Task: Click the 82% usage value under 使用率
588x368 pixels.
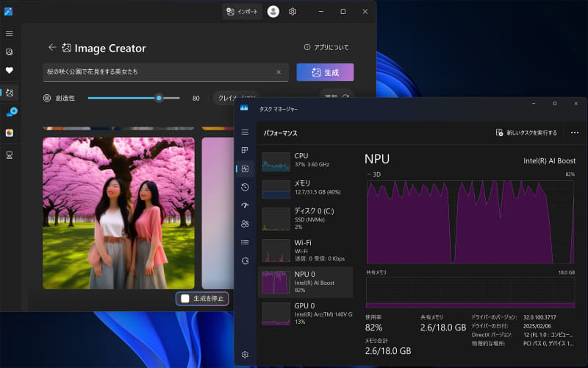Action: point(374,328)
